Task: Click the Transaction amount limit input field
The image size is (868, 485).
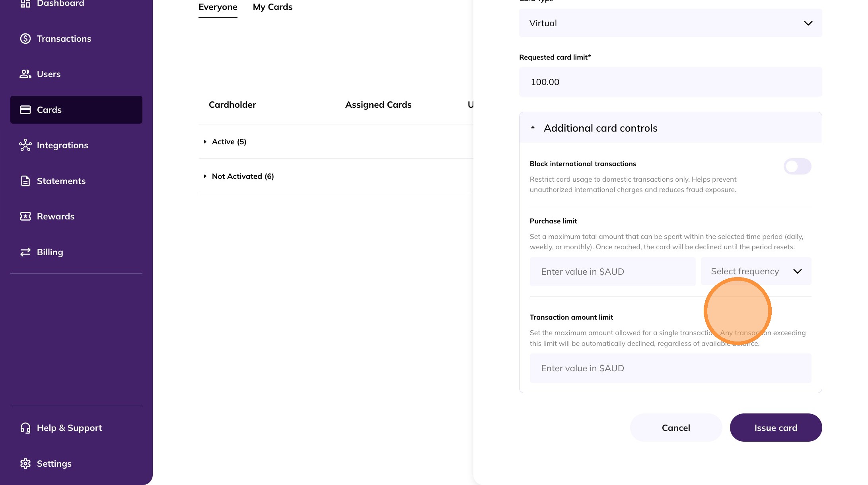Action: tap(670, 368)
